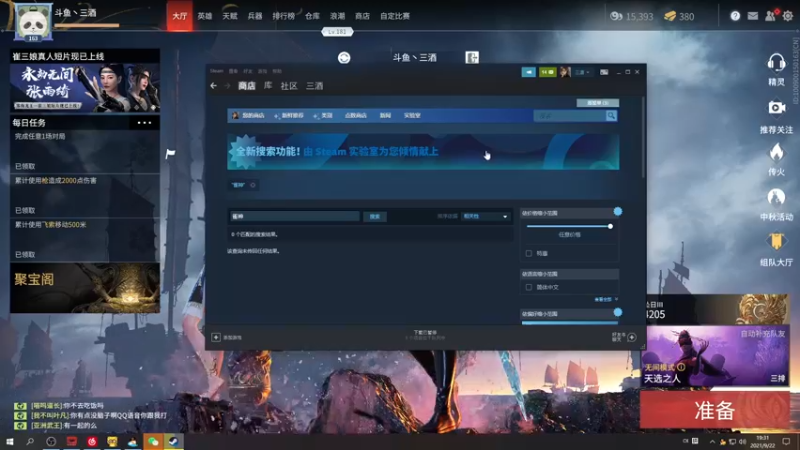Image resolution: width=800 pixels, height=450 pixels.
Task: Open Steam green notifications mail button
Action: click(x=547, y=72)
